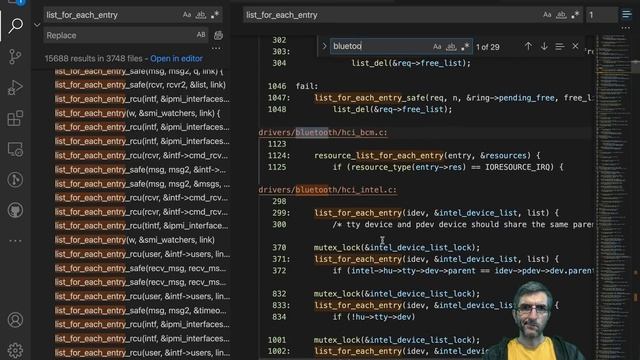The height and width of the screenshot is (360, 640).
Task: Click line 304 list_del free_list code
Action: (x=411, y=63)
